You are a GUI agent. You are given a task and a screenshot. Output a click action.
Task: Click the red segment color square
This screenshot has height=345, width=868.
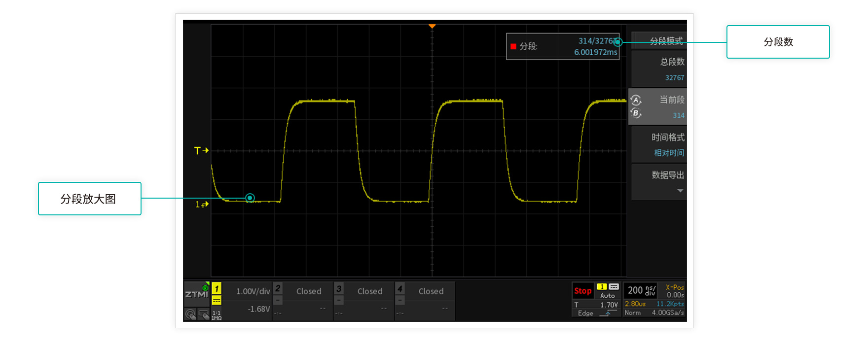513,46
